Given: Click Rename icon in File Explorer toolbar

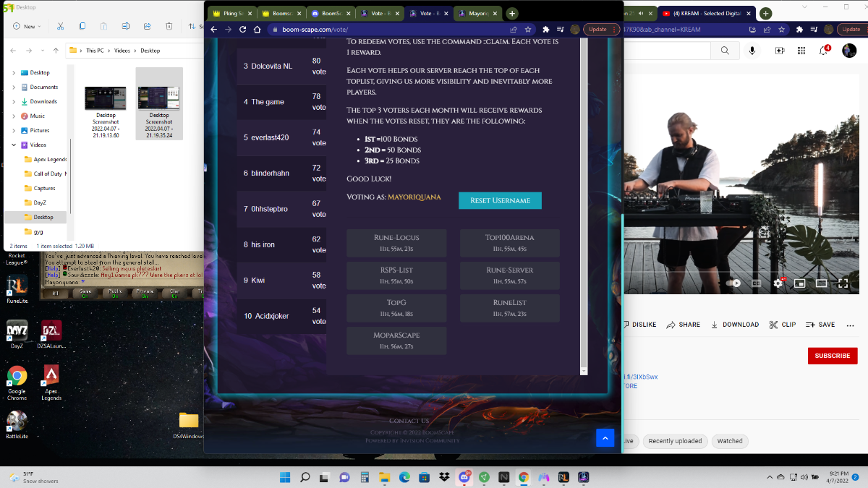Looking at the screenshot, I should (126, 26).
